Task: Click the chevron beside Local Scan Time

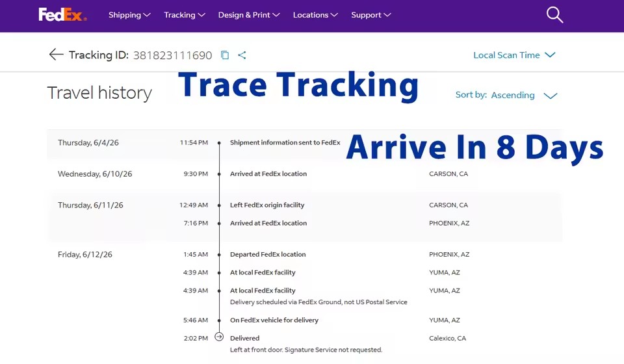Action: (550, 55)
